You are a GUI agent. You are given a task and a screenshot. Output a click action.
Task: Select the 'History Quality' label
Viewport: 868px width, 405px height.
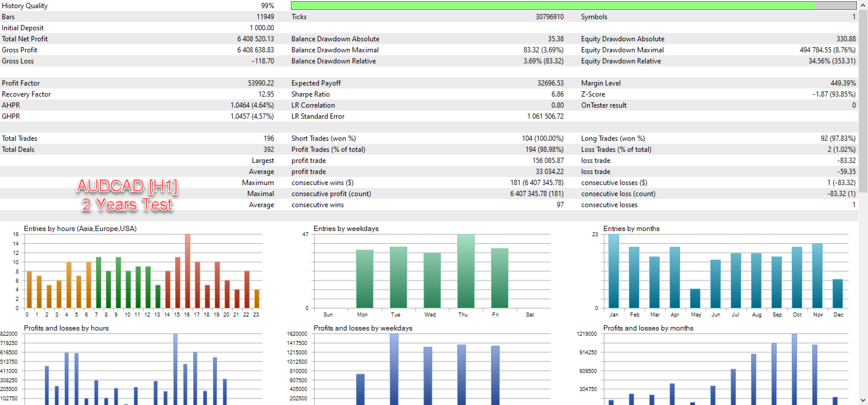tap(25, 6)
